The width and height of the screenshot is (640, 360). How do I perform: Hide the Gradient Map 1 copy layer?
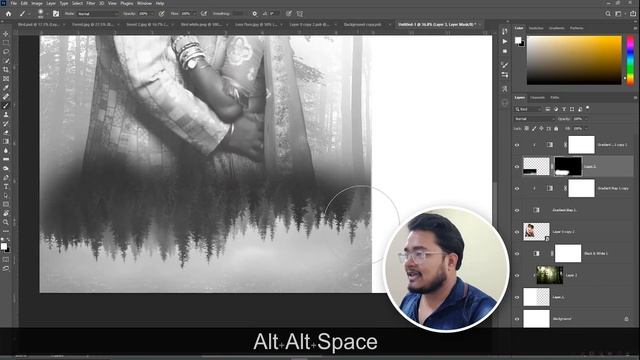point(517,189)
